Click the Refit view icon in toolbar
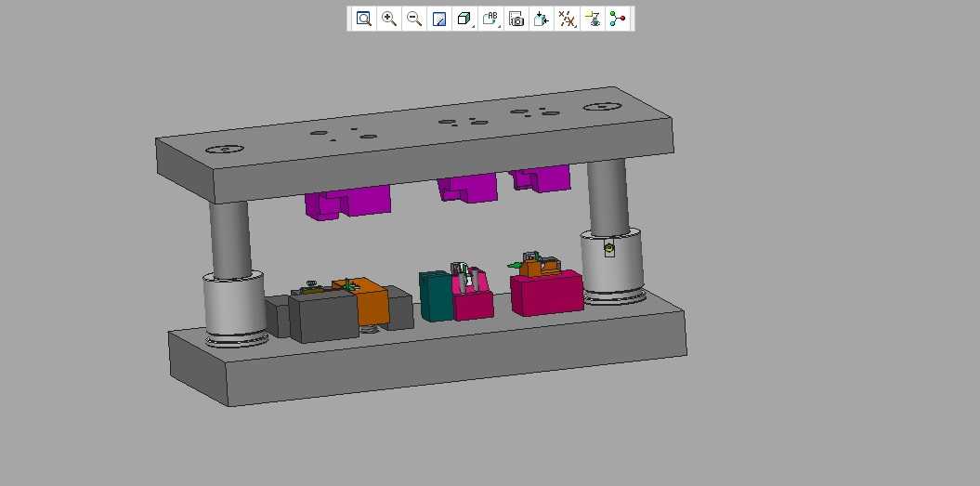Image resolution: width=980 pixels, height=486 pixels. 364,19
